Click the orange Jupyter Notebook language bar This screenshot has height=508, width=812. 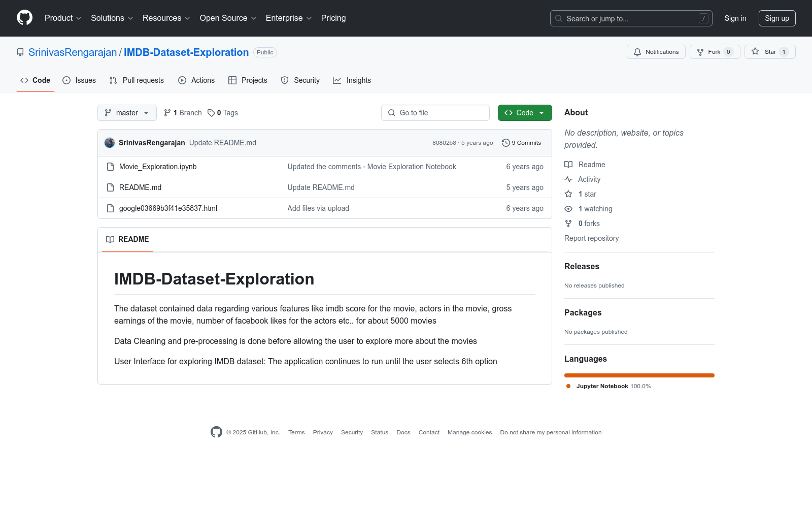[639, 375]
